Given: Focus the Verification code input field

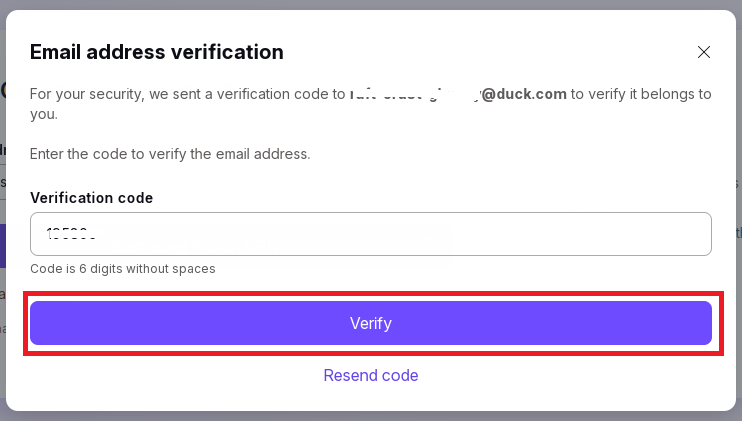Looking at the screenshot, I should click(x=370, y=234).
